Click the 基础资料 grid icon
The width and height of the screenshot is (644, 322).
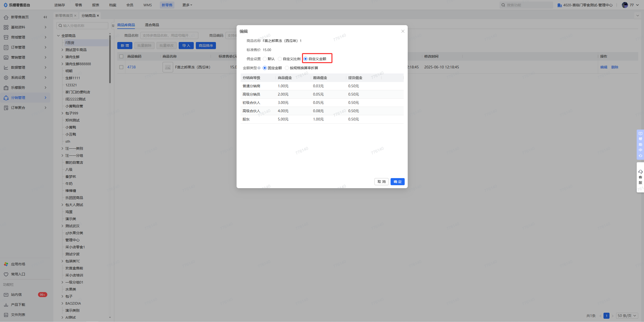point(6,27)
